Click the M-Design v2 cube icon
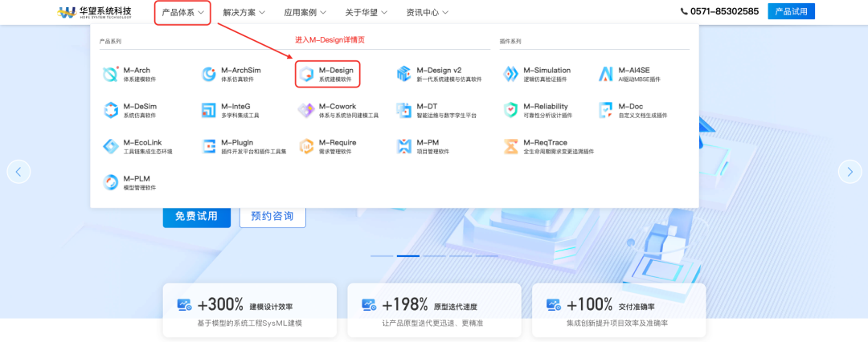This screenshot has height=342, width=868. 404,74
